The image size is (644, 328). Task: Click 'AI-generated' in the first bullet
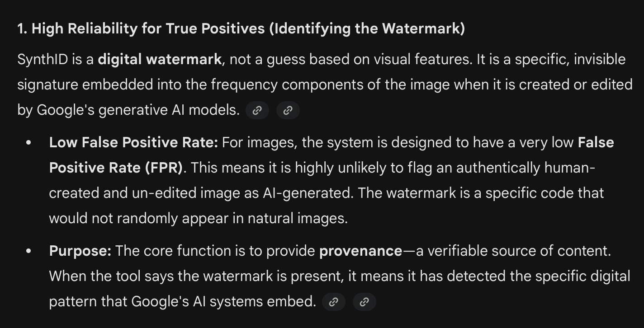pos(308,193)
